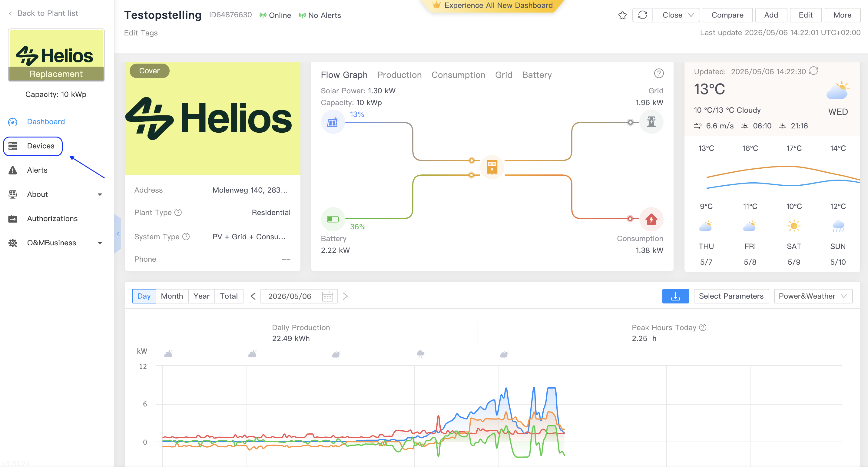This screenshot has width=868, height=467.
Task: Select the Total range toggle
Action: tap(229, 296)
